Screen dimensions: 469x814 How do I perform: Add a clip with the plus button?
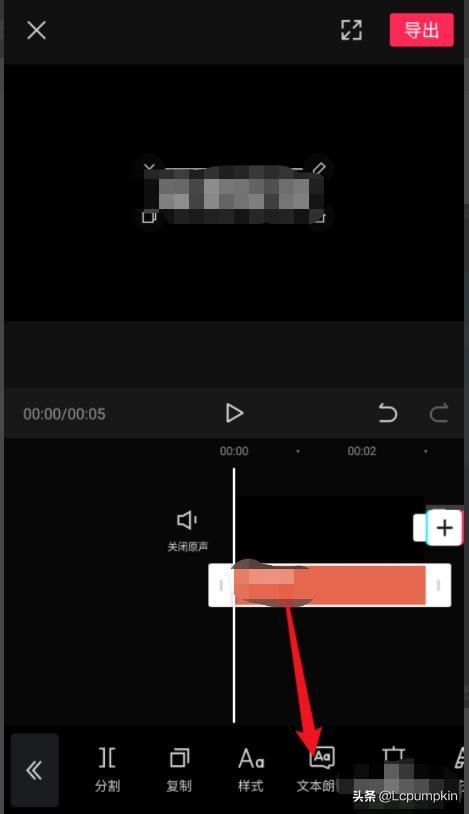tap(445, 527)
